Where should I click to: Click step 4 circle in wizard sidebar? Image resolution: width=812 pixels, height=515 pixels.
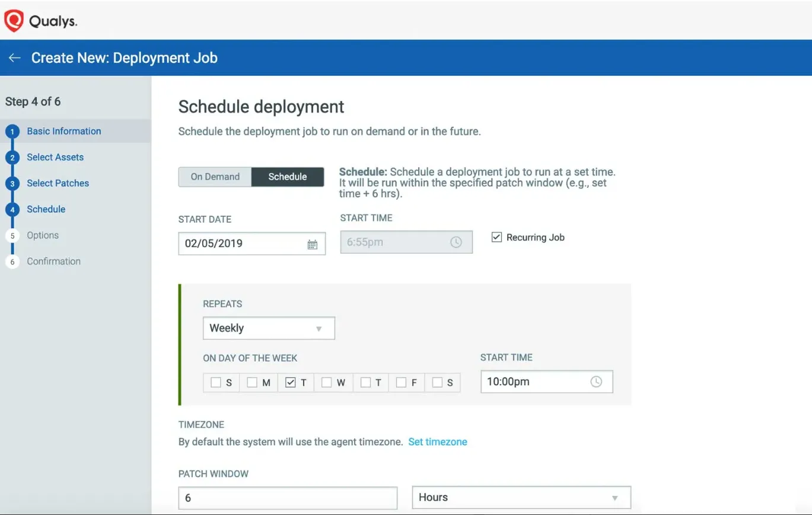tap(12, 210)
